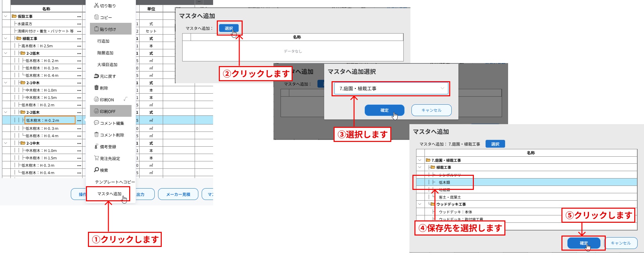Select the 高木樹木：H-2.5m row name
The height and width of the screenshot is (257, 644).
pos(37,46)
